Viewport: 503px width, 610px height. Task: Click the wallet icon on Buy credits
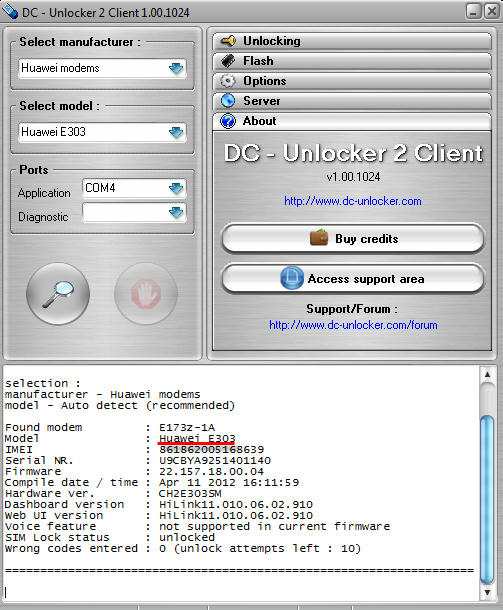[x=319, y=238]
